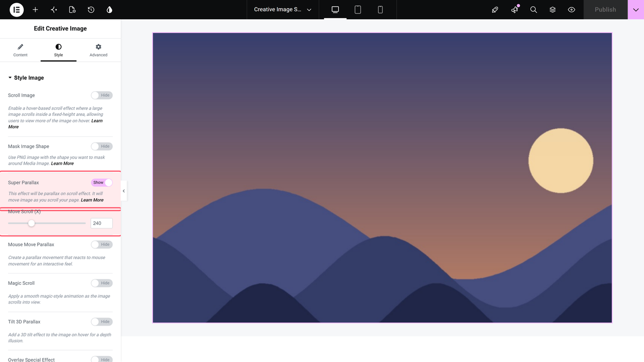The image size is (644, 362).
Task: Click the Move Scroll slider handle
Action: [x=31, y=223]
